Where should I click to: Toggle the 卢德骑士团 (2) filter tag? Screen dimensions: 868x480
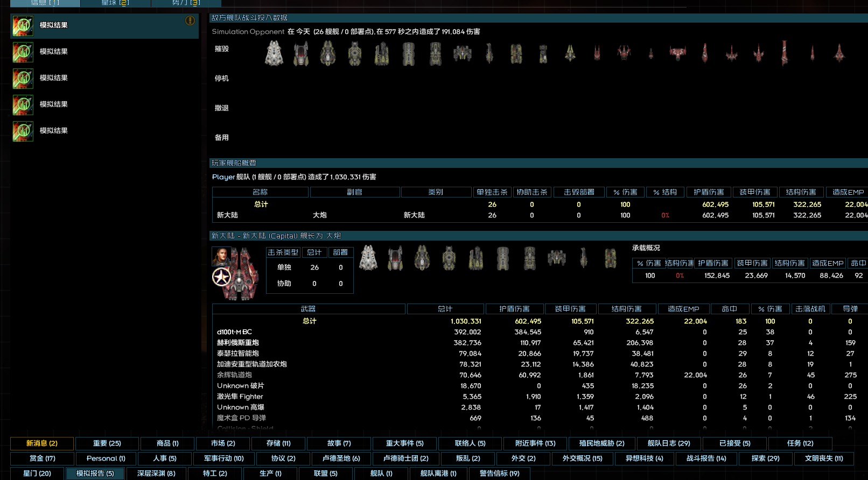pos(406,458)
